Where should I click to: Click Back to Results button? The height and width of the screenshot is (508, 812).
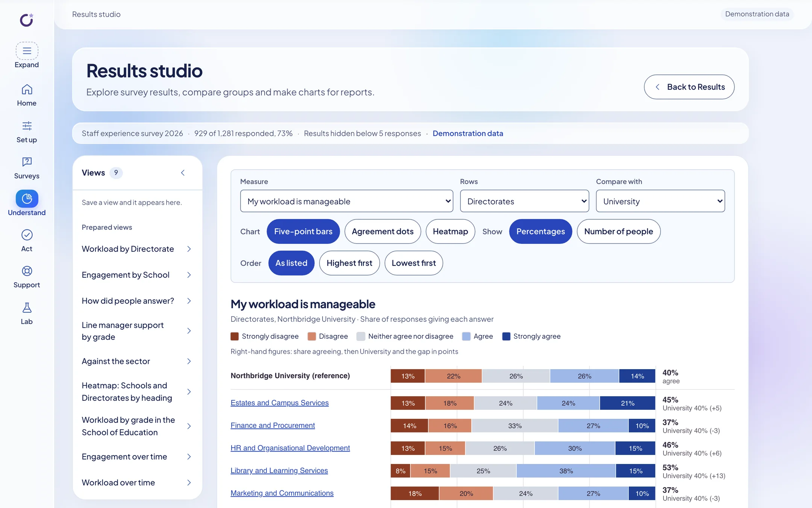click(689, 87)
